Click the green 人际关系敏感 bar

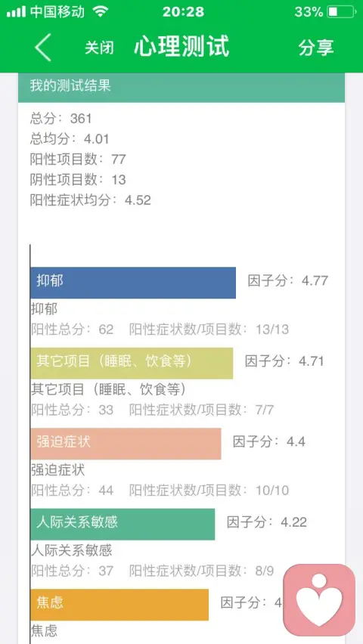pos(123,524)
